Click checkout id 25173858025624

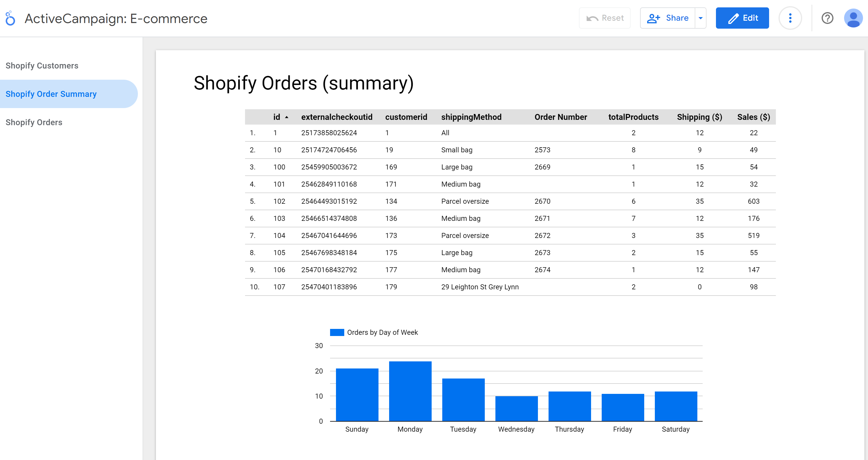click(x=329, y=133)
